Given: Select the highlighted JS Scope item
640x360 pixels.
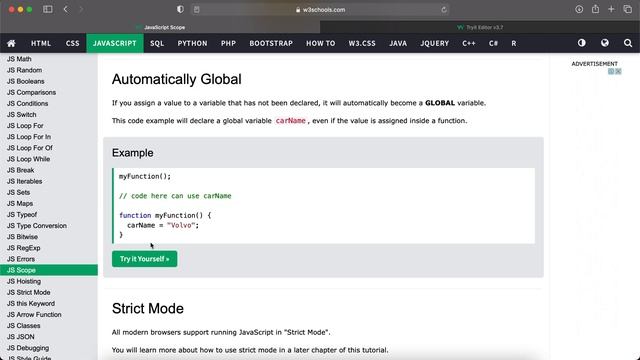Looking at the screenshot, I should [49, 270].
